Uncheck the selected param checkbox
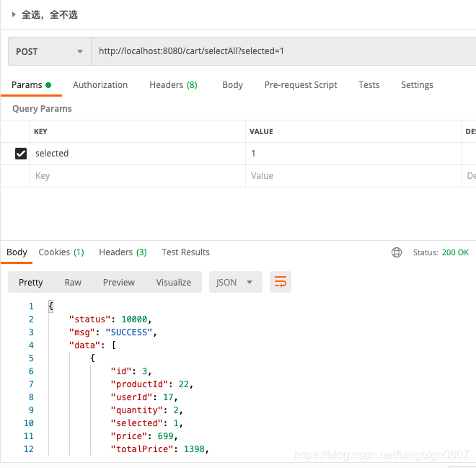Viewport: 476px width, 468px height. 21,154
